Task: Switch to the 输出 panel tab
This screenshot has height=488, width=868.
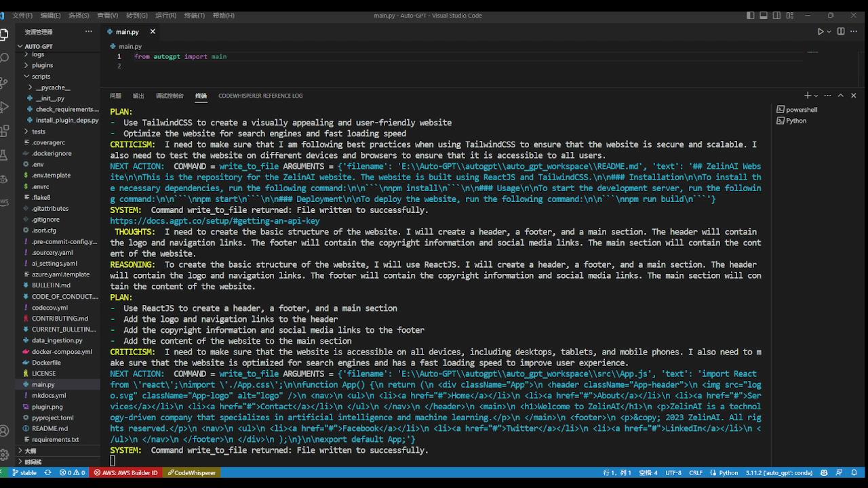Action: pyautogui.click(x=138, y=96)
